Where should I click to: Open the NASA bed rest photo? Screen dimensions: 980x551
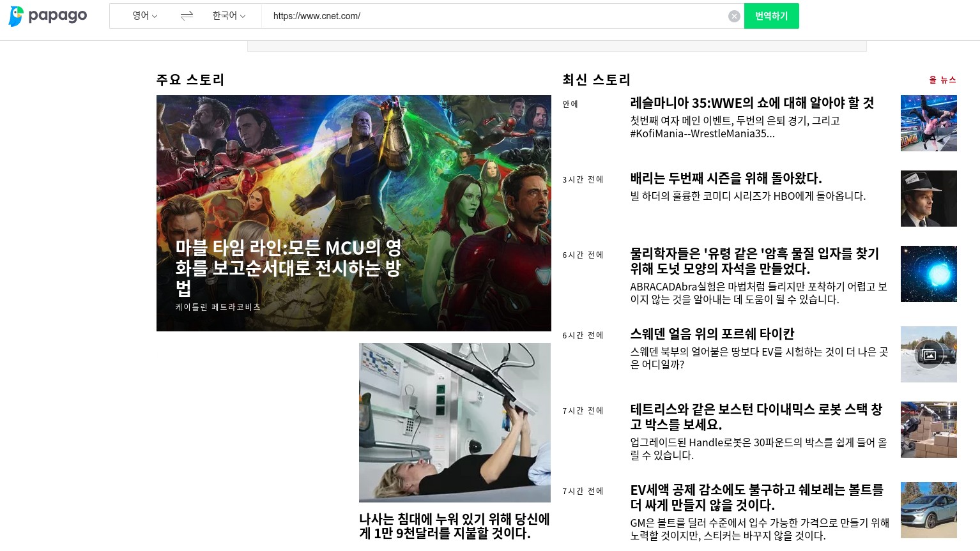tap(455, 423)
